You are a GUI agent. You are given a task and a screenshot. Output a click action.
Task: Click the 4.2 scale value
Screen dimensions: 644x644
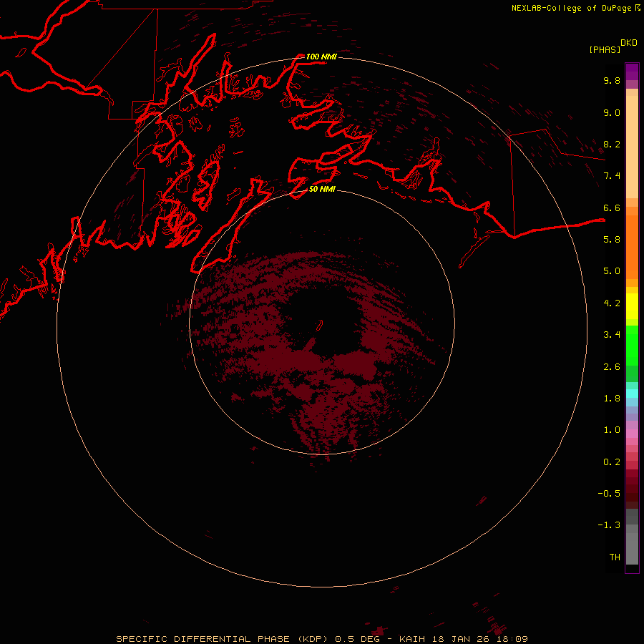click(x=612, y=303)
